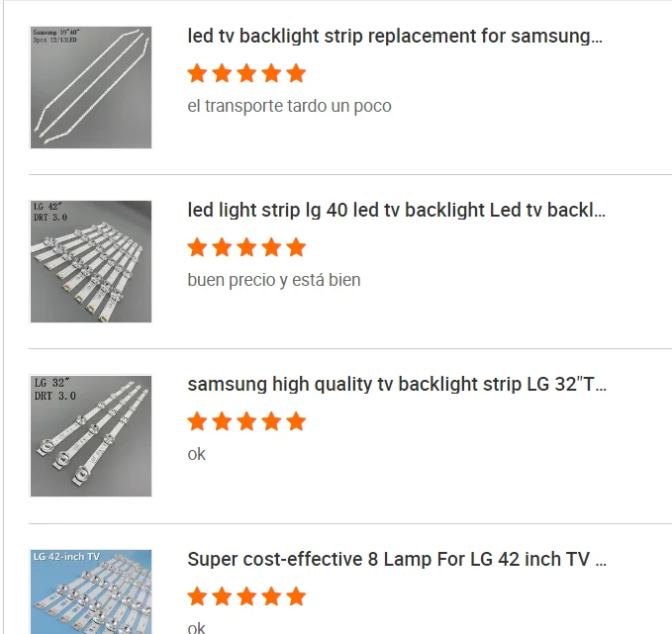Click first star under "Super cost-effective 8 Lamp"

coord(197,596)
